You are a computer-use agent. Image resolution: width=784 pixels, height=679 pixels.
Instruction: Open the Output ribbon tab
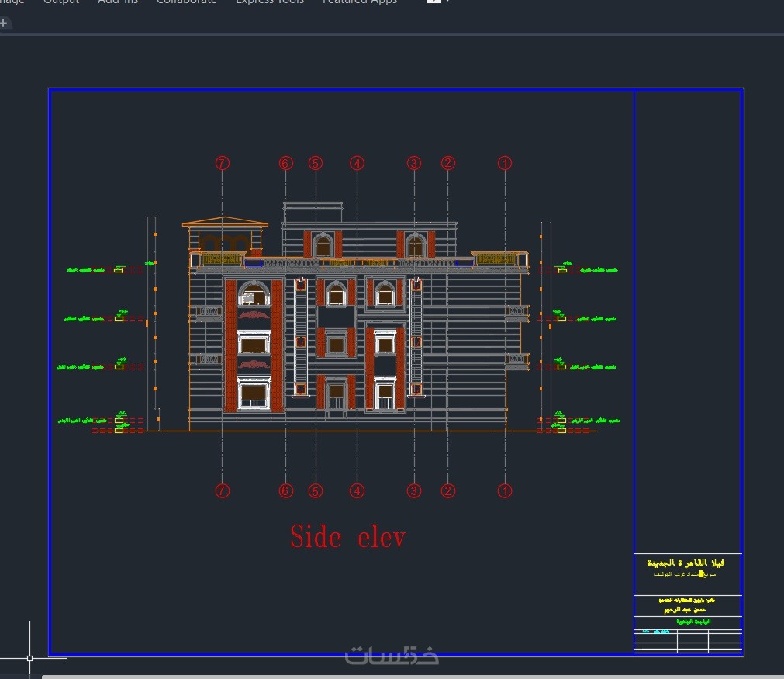(61, 2)
